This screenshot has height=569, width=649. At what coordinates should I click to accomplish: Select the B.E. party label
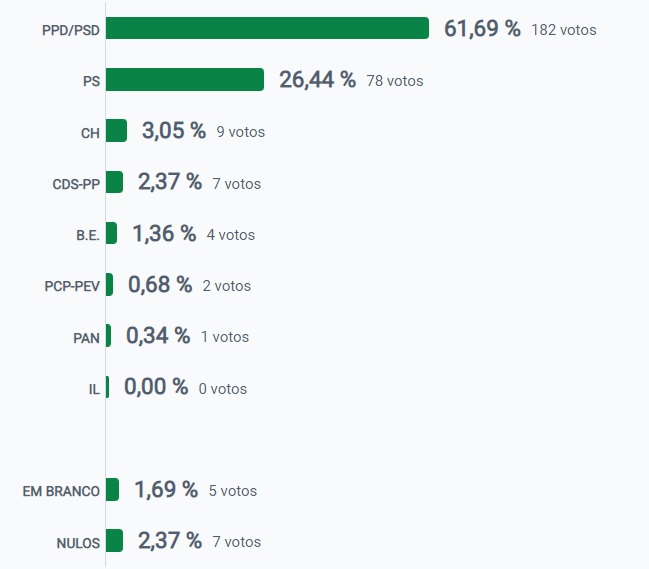click(88, 235)
